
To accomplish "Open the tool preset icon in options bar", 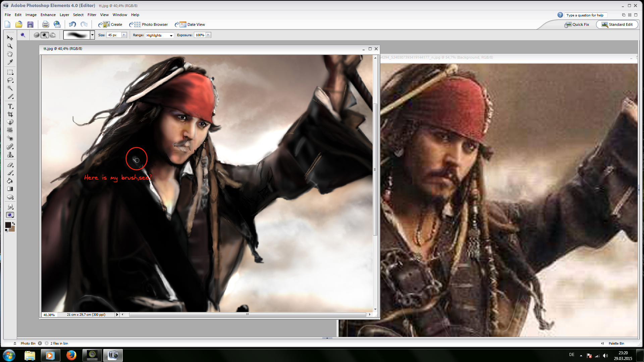I will (x=23, y=35).
